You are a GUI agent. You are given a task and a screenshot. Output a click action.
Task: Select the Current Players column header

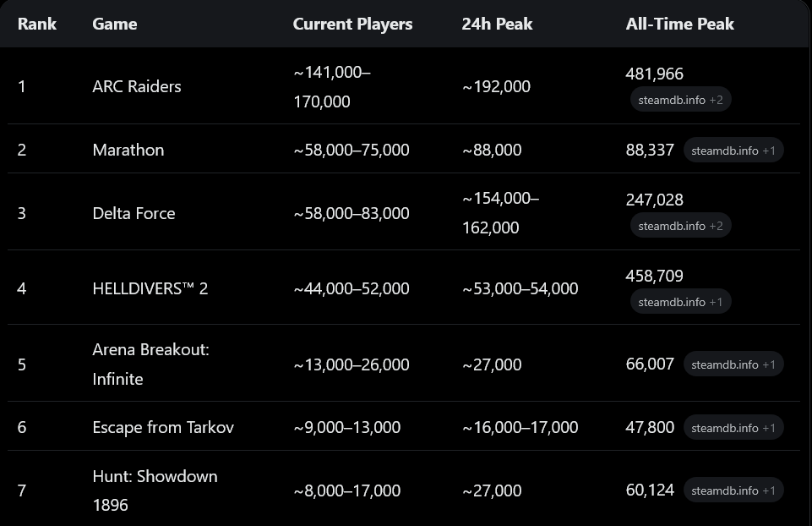(x=352, y=24)
